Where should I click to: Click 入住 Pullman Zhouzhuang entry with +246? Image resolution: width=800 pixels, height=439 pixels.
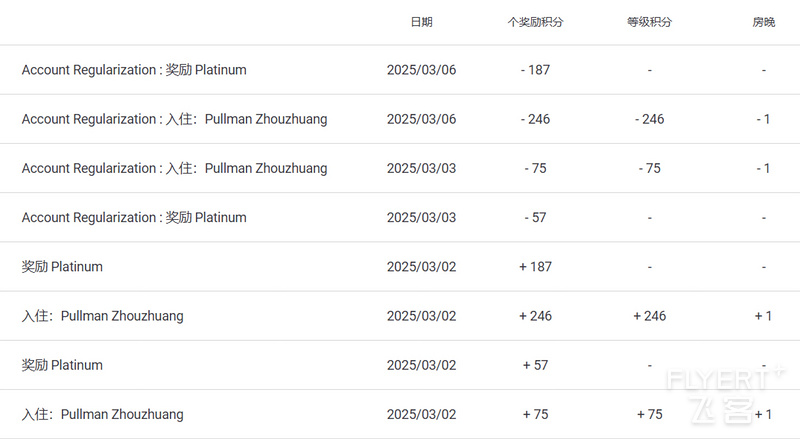tap(103, 316)
